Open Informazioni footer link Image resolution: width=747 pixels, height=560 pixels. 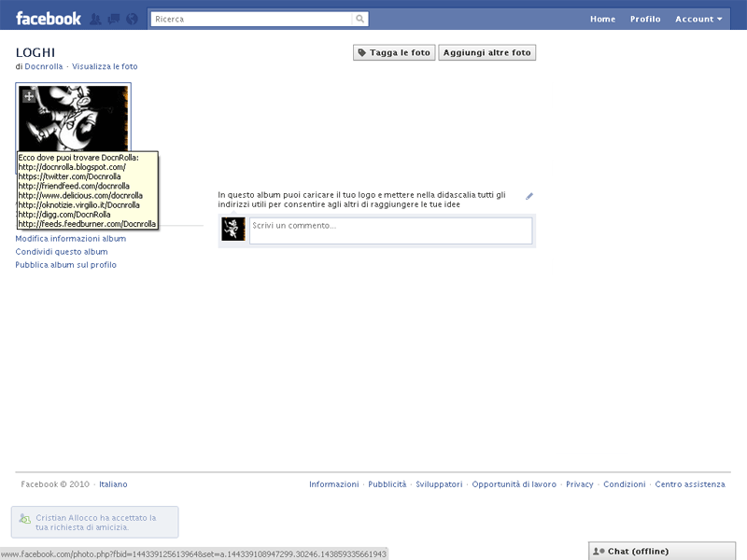(334, 484)
